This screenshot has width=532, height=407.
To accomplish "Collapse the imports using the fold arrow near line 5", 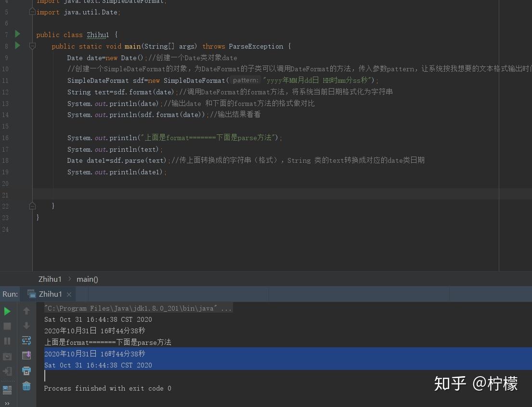I will click(x=32, y=12).
